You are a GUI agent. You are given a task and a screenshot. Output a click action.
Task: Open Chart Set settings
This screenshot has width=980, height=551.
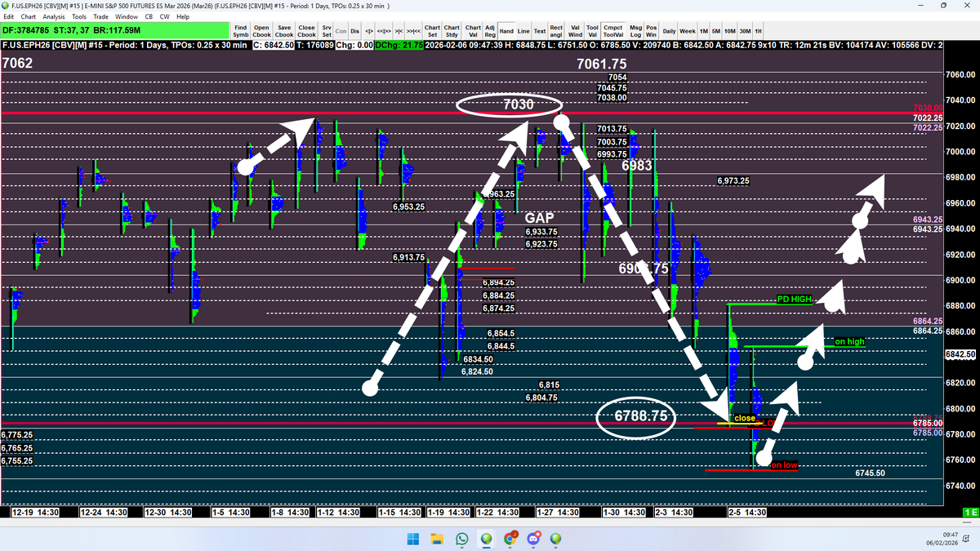433,31
